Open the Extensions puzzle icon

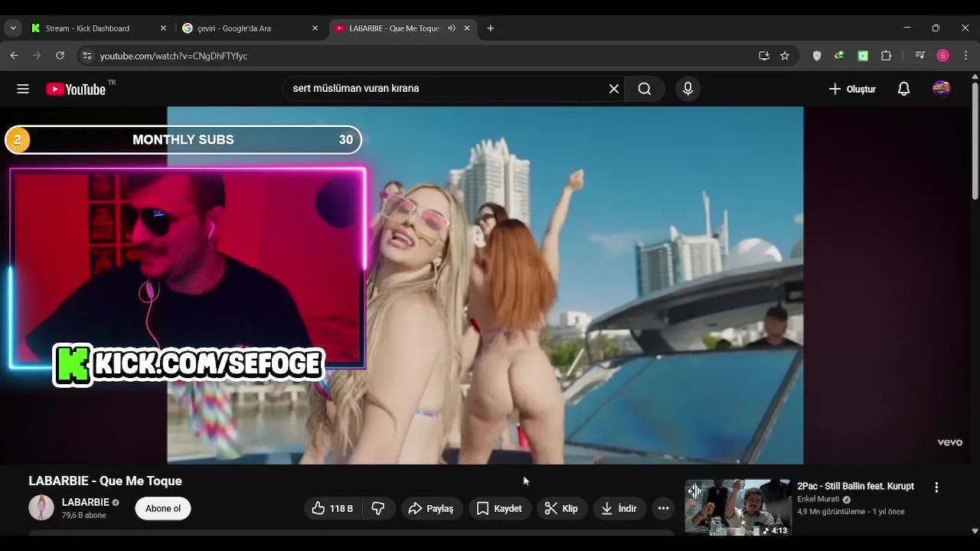(887, 56)
